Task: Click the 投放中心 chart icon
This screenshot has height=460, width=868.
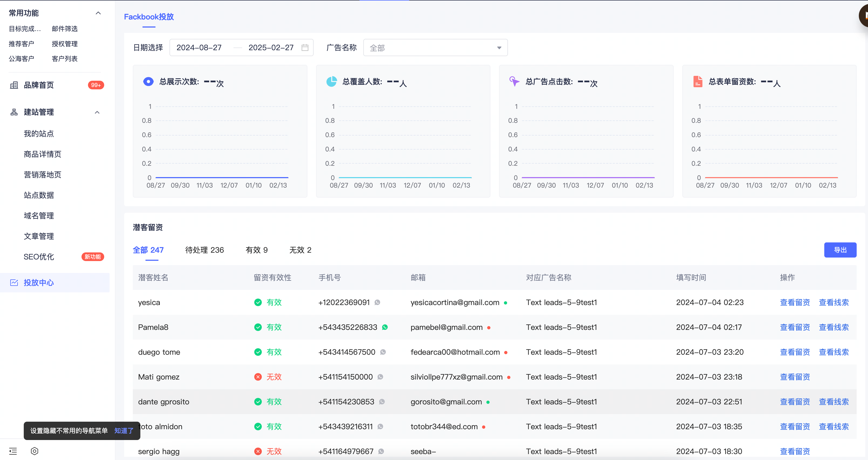Action: (14, 282)
